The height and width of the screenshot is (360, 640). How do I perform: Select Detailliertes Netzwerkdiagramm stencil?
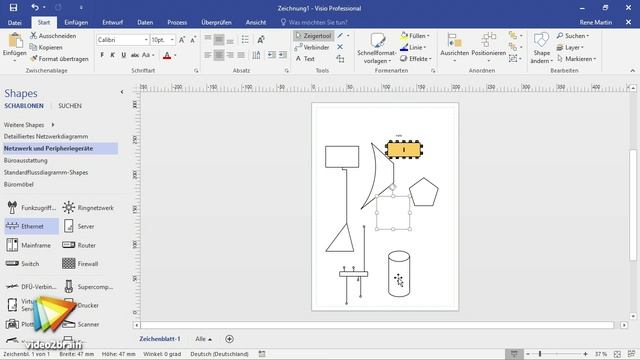point(46,136)
